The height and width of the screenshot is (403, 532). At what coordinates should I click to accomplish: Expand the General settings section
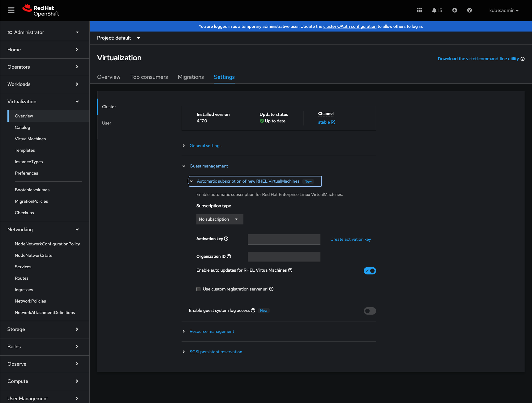[205, 146]
